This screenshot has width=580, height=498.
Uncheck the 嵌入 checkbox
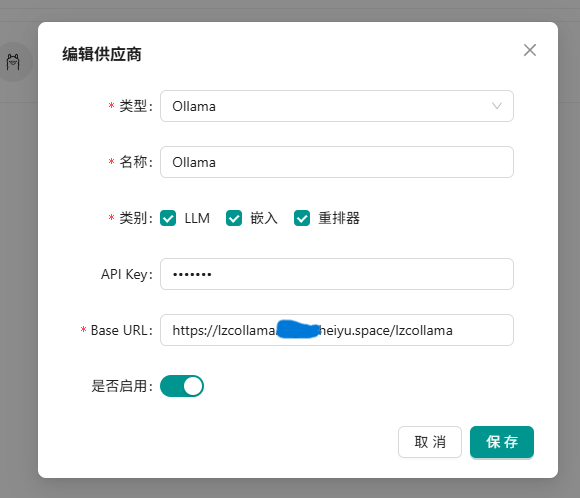[234, 218]
